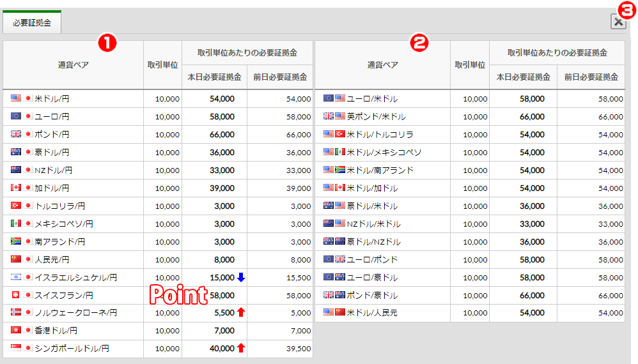Click the Chinese flag in 米ドル/人民元 row
638x364 pixels.
click(x=340, y=312)
